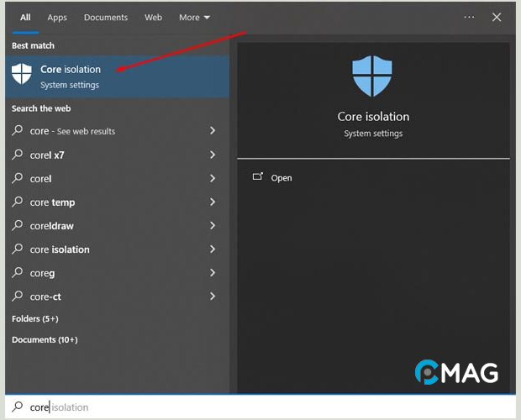Click the Core isolation shield icon in Best match
The height and width of the screenshot is (420, 521).
[22, 76]
